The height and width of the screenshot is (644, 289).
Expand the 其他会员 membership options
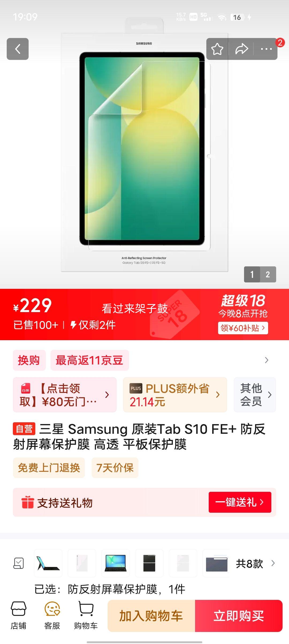[255, 395]
